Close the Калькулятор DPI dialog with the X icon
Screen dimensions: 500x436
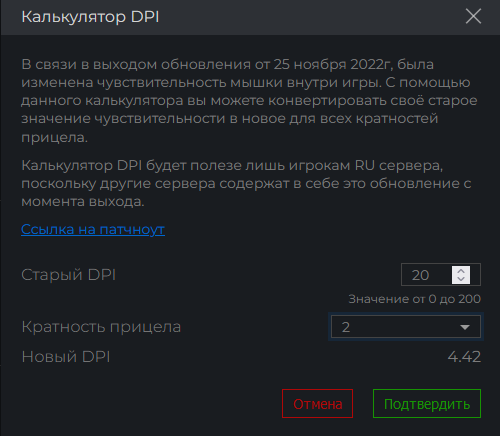pos(473,17)
